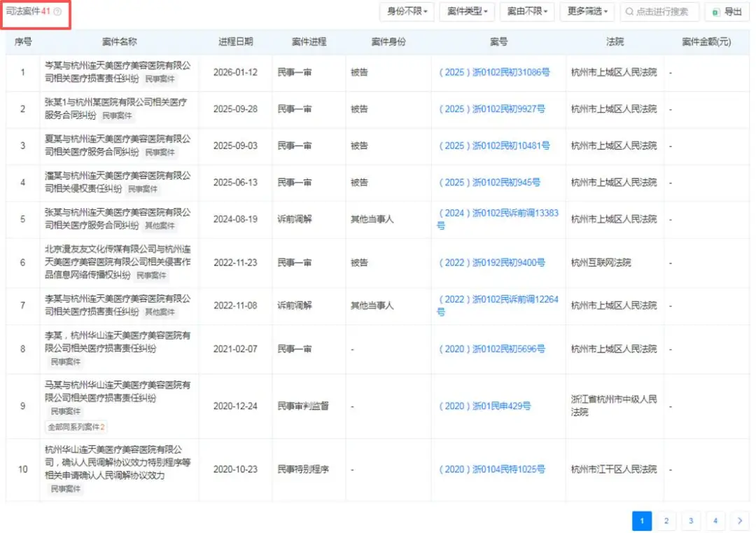Click case name starting 张某1与杭州某医院
The width and height of the screenshot is (756, 533).
pyautogui.click(x=115, y=109)
